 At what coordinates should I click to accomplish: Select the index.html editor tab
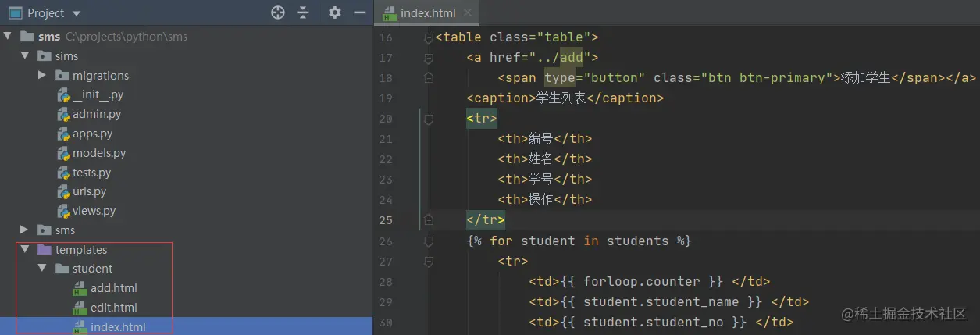click(426, 13)
